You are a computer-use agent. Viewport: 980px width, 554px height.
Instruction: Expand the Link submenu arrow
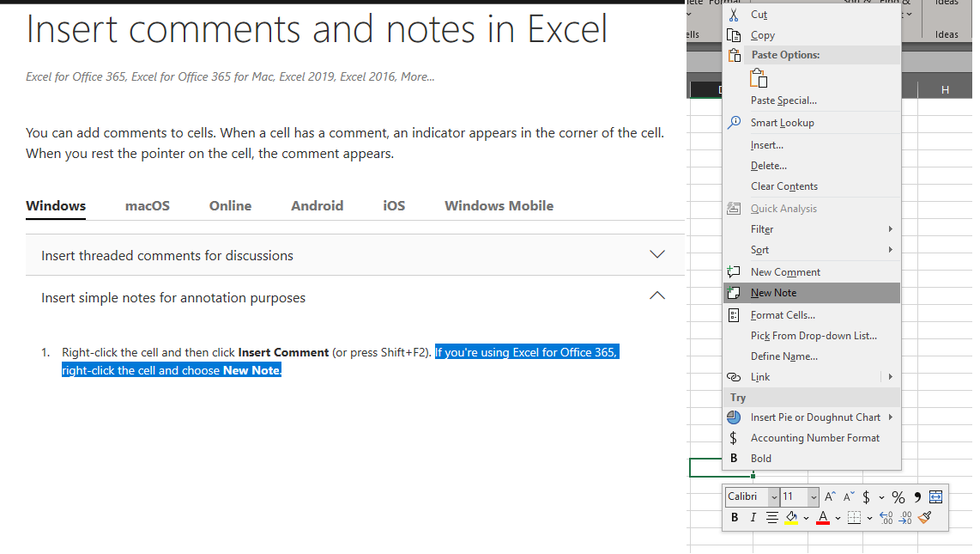[891, 376]
